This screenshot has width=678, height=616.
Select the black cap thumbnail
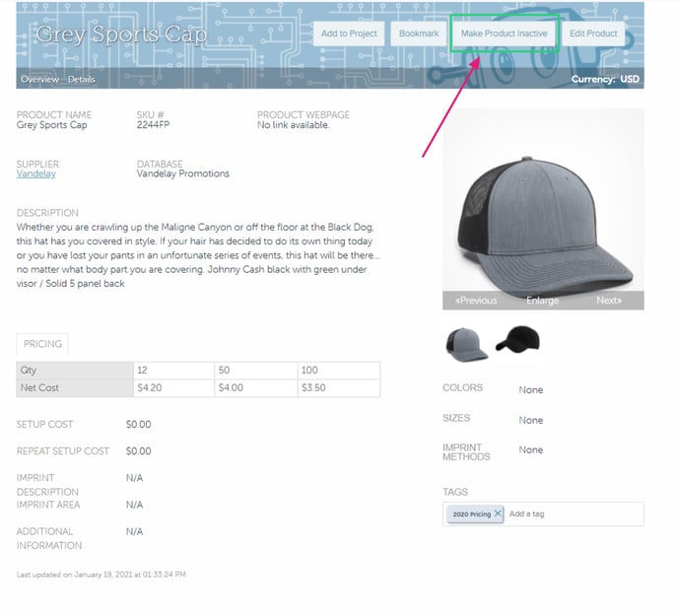click(x=517, y=340)
